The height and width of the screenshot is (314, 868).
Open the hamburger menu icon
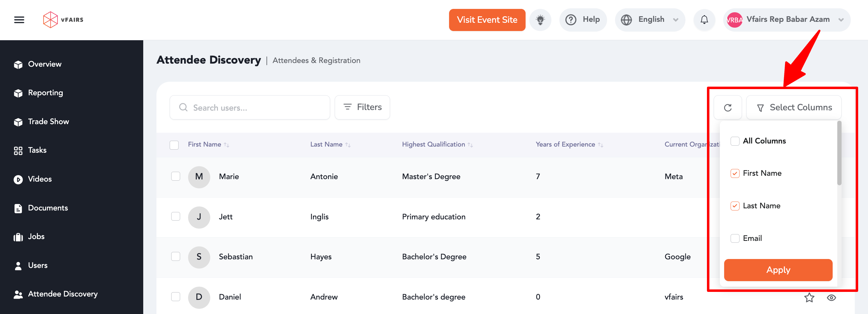click(x=19, y=20)
